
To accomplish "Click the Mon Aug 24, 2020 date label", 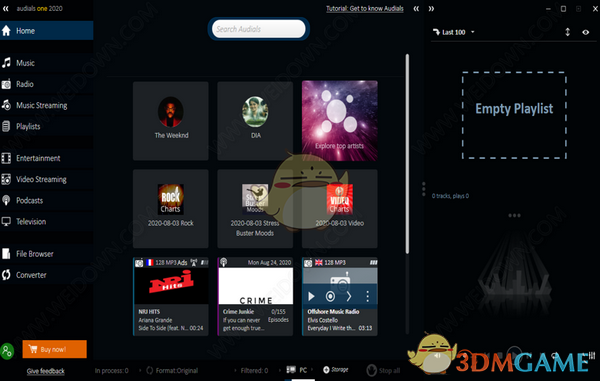I will [x=269, y=262].
